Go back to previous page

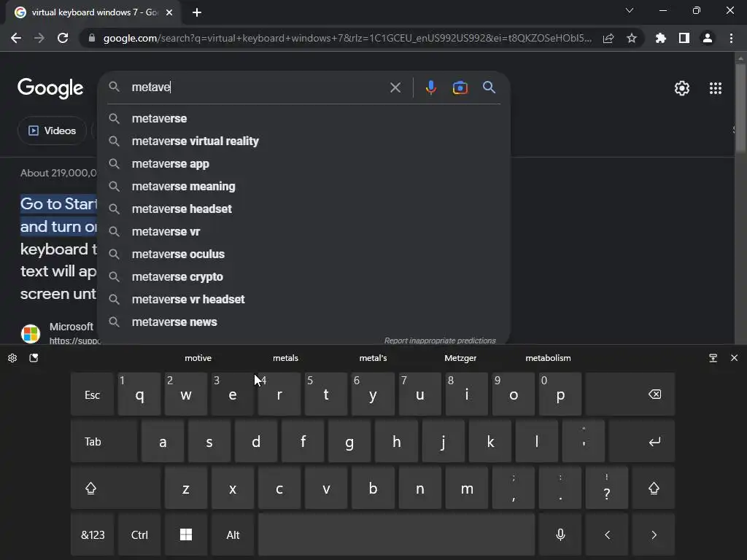pos(16,38)
